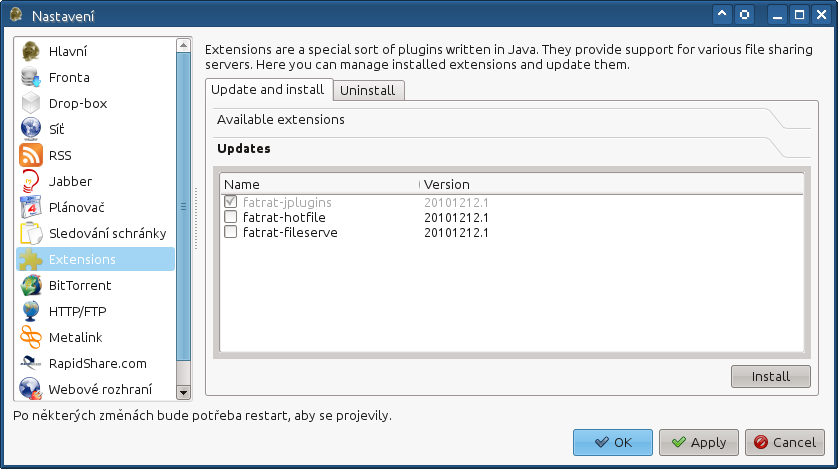
Task: Open BitTorrent settings icon
Action: pos(31,285)
